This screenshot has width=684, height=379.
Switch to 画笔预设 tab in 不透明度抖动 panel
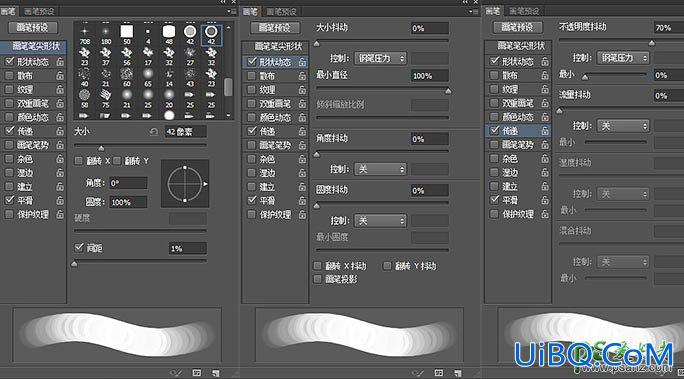pos(524,11)
